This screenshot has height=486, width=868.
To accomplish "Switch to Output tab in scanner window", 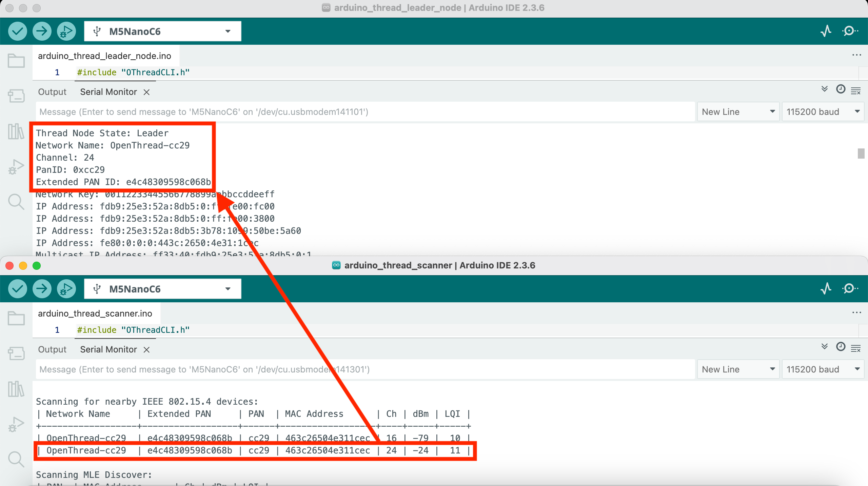I will (x=52, y=349).
